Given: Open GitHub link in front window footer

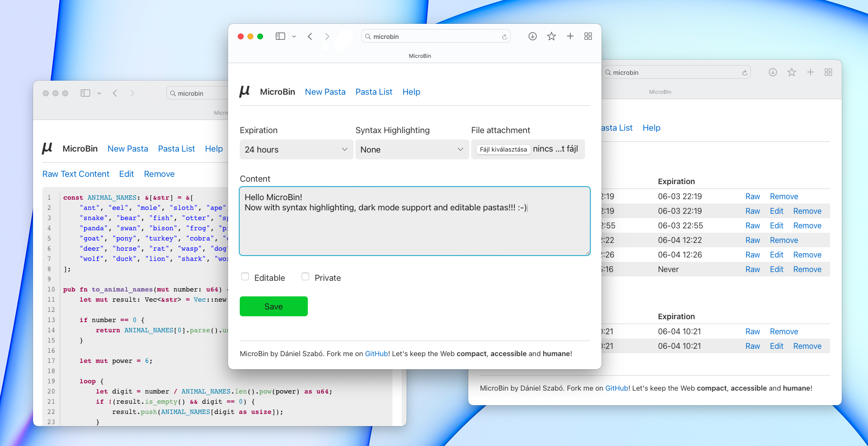Looking at the screenshot, I should [377, 354].
